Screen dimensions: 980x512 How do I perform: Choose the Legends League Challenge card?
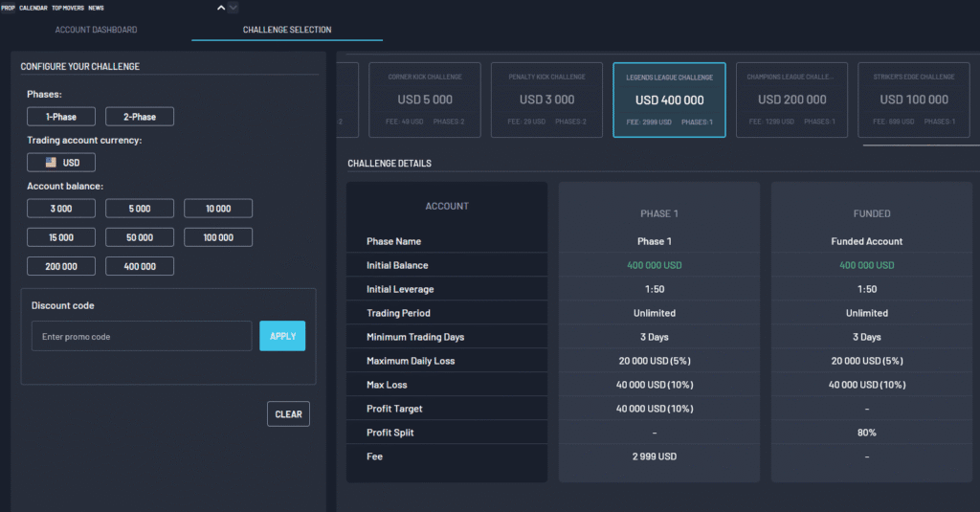point(669,100)
